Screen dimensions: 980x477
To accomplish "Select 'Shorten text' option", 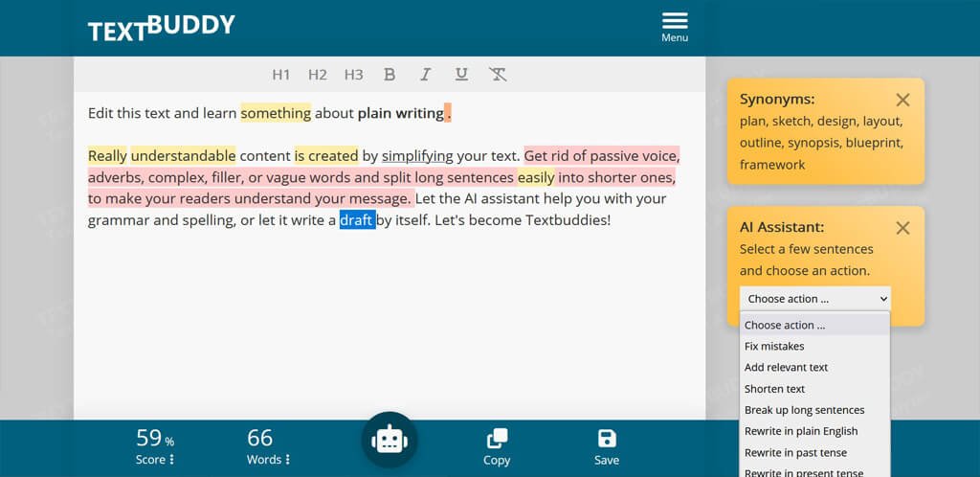I will point(814,389).
